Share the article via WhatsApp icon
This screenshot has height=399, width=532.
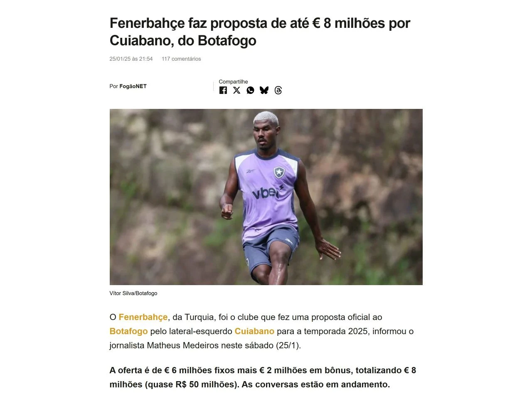250,90
